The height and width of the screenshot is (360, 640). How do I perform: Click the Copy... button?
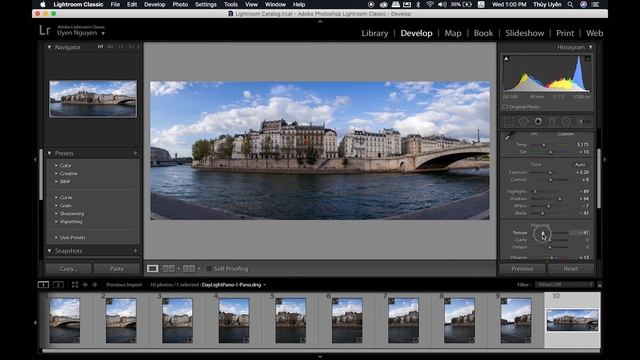pos(69,269)
